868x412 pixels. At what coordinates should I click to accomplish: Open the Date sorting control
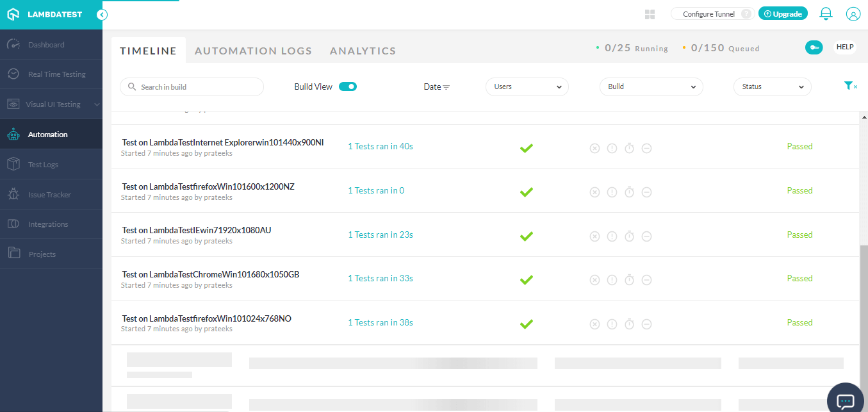436,87
